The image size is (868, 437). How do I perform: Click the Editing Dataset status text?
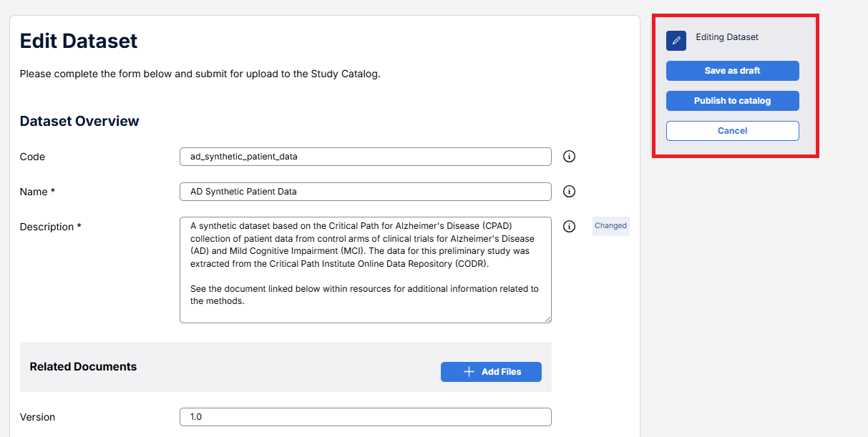click(x=726, y=37)
